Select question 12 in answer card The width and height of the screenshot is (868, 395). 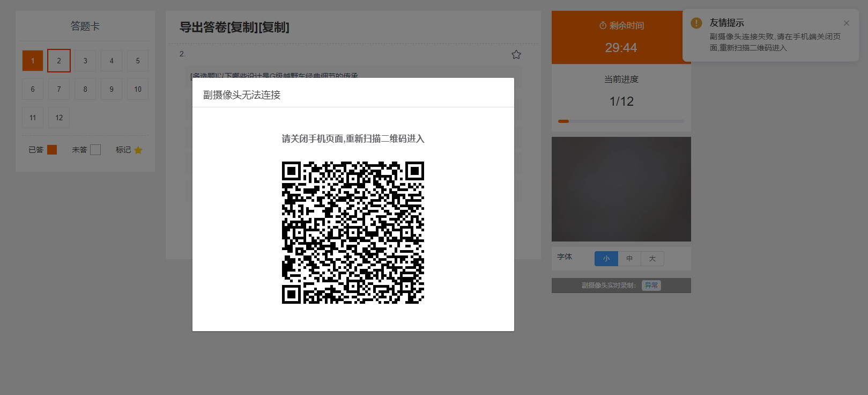[x=59, y=118]
